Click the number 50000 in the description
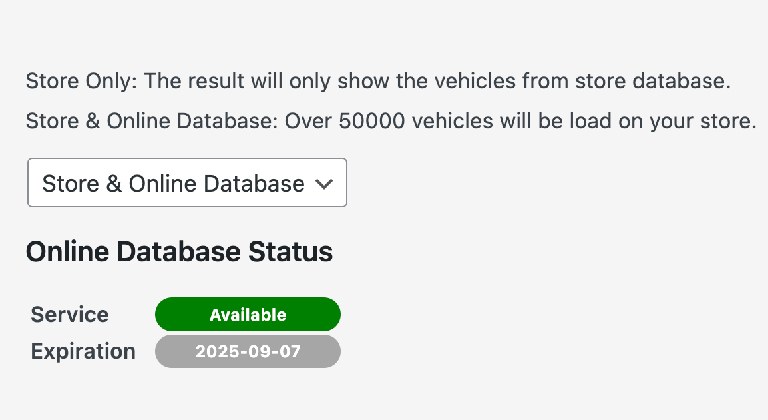The image size is (768, 420). 371,121
